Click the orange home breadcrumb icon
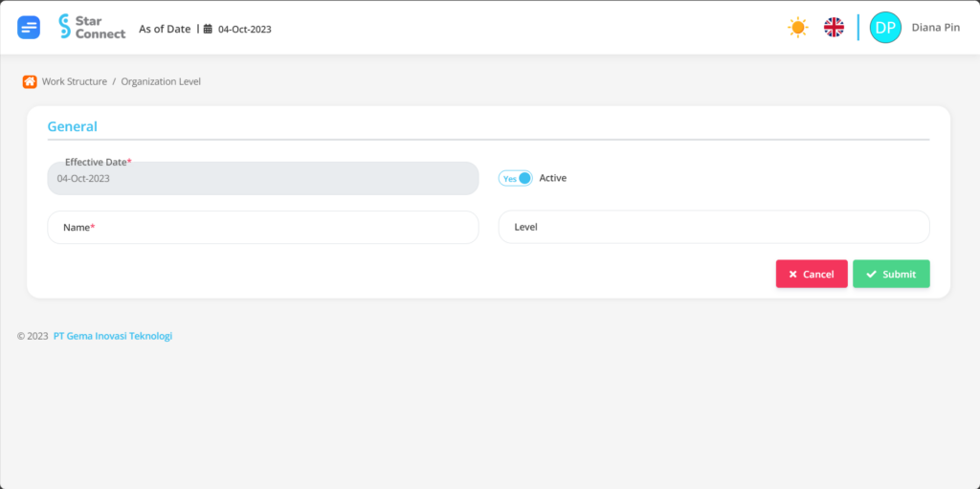 [x=30, y=81]
